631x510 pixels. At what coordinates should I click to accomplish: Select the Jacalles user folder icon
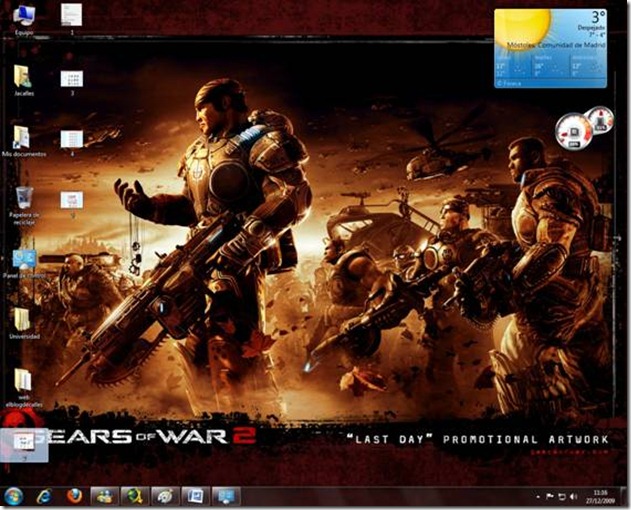[x=24, y=81]
